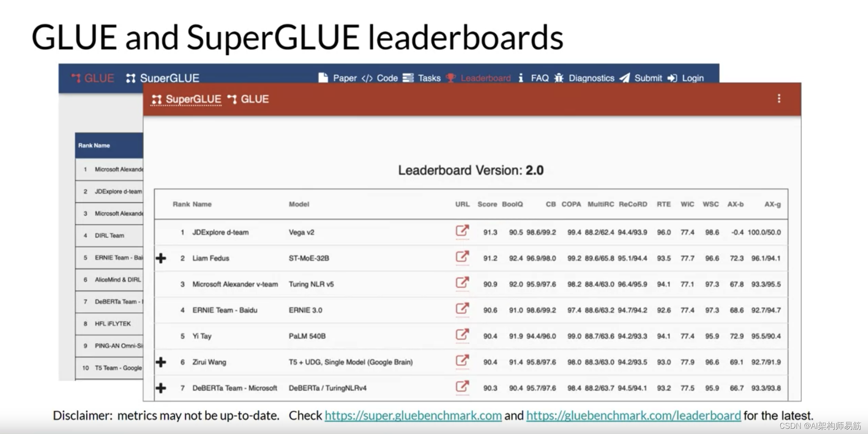Select HFL iFLYTEK row in GLUE window

tap(109, 324)
